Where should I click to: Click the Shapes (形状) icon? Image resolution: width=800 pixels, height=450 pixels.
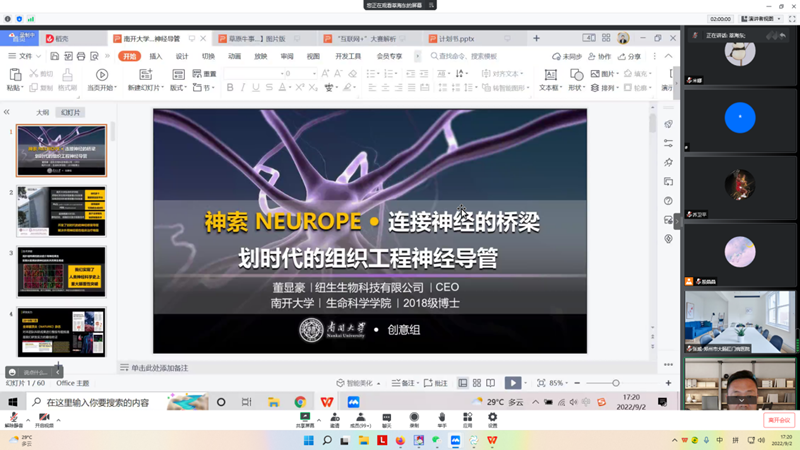pos(576,75)
